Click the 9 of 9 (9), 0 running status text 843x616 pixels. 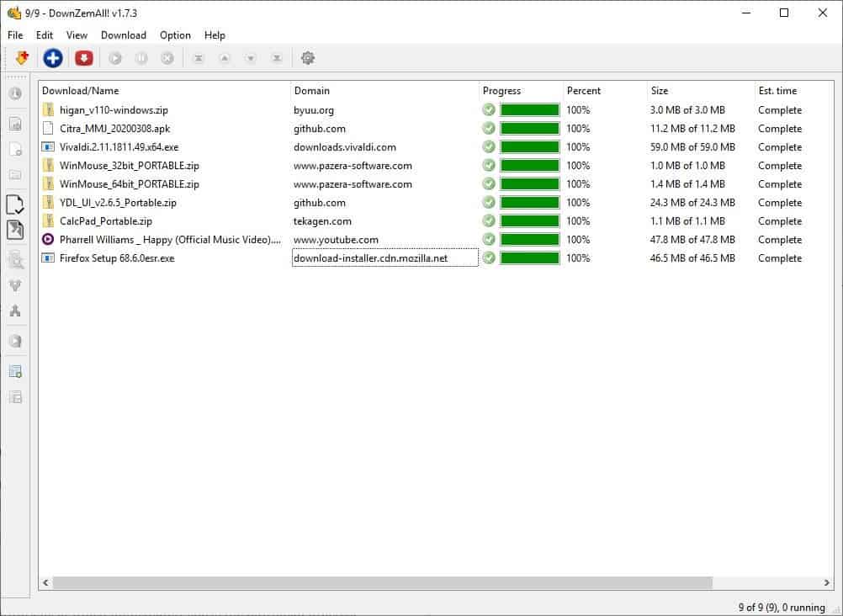(x=782, y=607)
